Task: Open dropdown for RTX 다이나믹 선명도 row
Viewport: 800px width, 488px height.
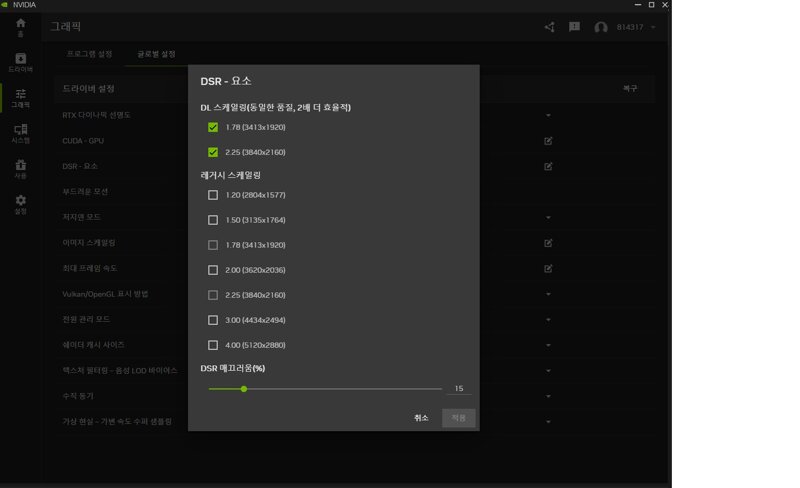Action: pyautogui.click(x=548, y=115)
